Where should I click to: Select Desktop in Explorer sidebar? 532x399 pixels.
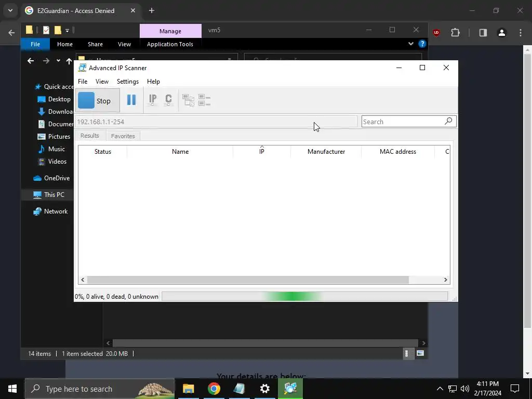[x=54, y=99]
